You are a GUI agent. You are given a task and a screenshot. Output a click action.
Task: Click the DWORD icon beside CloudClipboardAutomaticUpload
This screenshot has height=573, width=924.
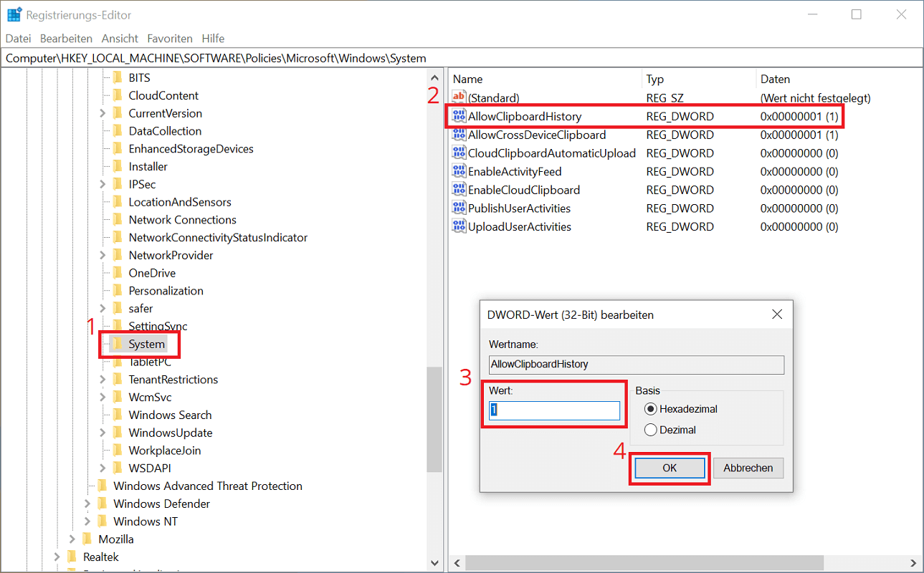pos(459,153)
